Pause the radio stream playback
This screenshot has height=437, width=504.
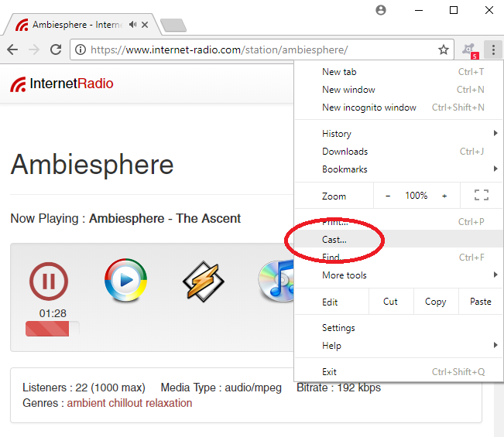click(48, 282)
